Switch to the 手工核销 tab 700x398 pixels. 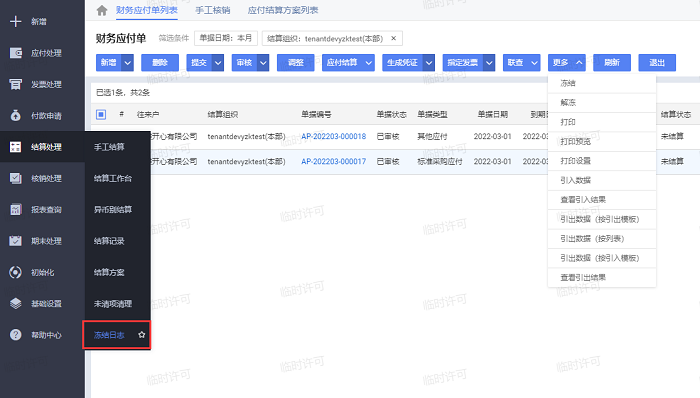(x=212, y=10)
